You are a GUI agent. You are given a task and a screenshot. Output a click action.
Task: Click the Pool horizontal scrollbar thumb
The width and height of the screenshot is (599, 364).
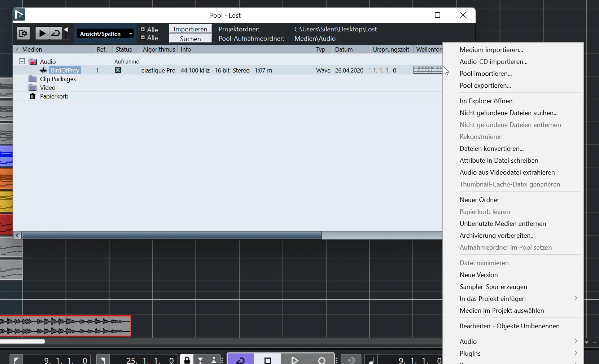(x=172, y=235)
